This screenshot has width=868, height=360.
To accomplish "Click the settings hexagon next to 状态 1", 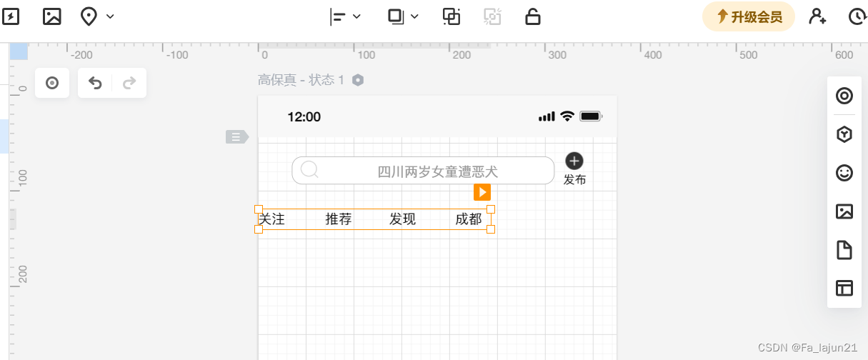I will (358, 80).
